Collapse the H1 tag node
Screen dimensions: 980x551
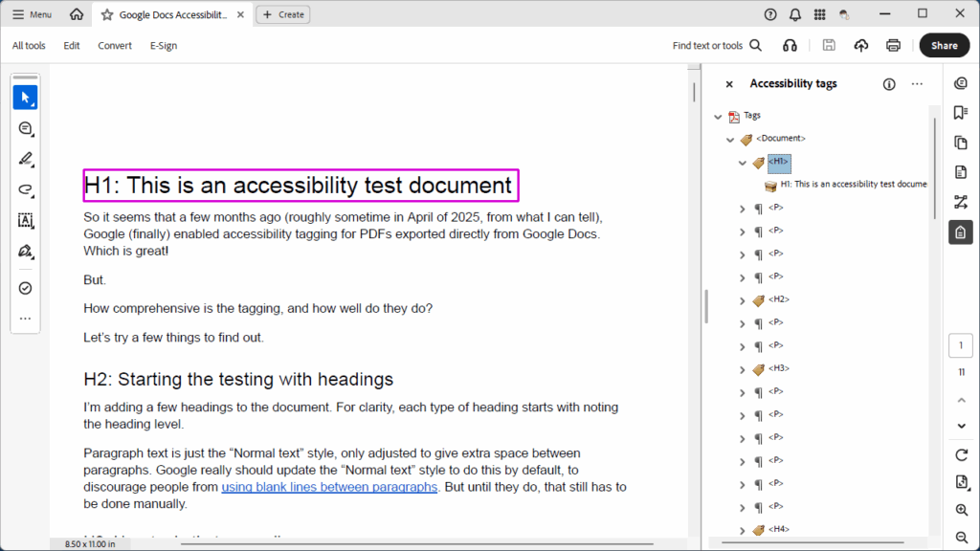(743, 163)
